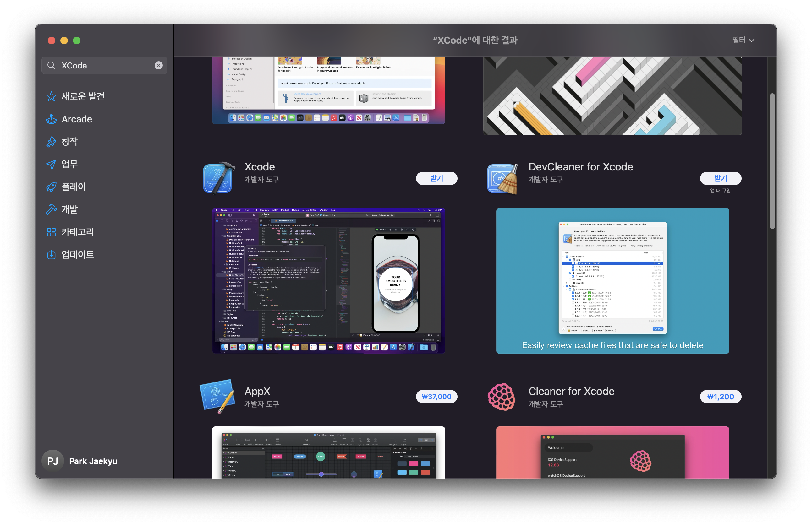This screenshot has height=525, width=812.
Task: Buy Cleaner for Xcode at ₩1,200
Action: [720, 397]
